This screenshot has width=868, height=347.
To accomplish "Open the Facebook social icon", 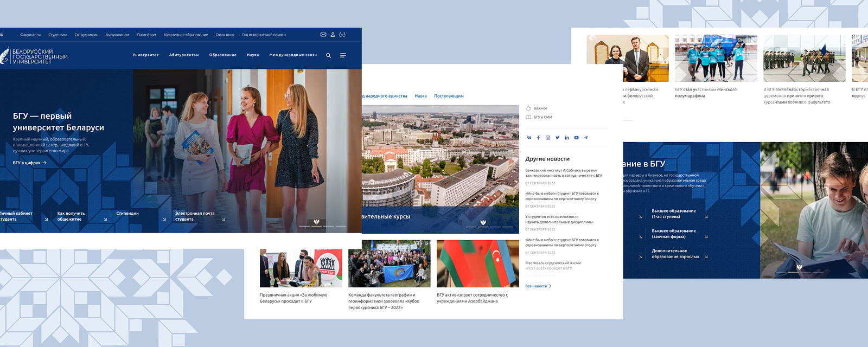I will pos(538,138).
